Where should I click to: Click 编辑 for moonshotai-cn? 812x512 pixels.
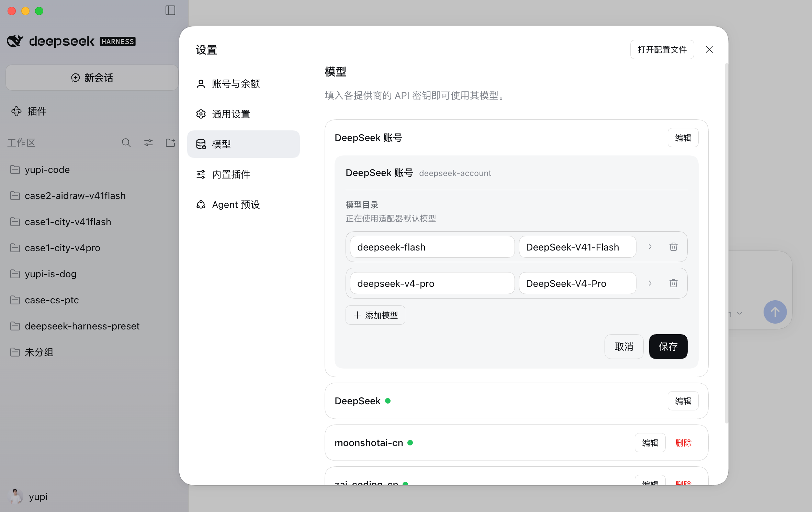pyautogui.click(x=650, y=443)
